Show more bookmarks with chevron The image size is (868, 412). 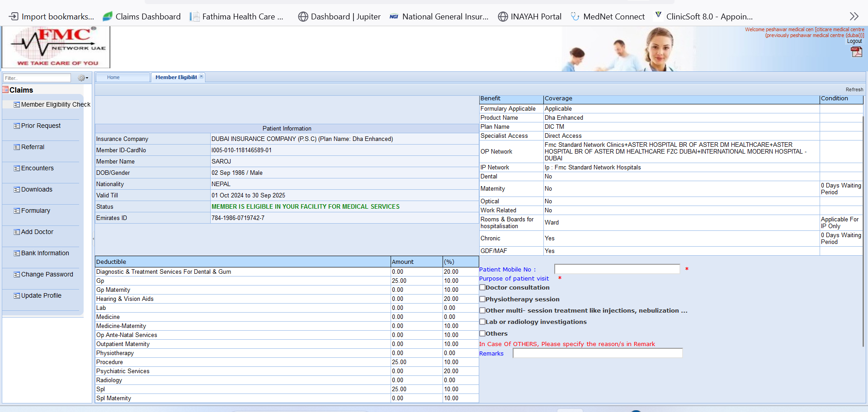[854, 17]
